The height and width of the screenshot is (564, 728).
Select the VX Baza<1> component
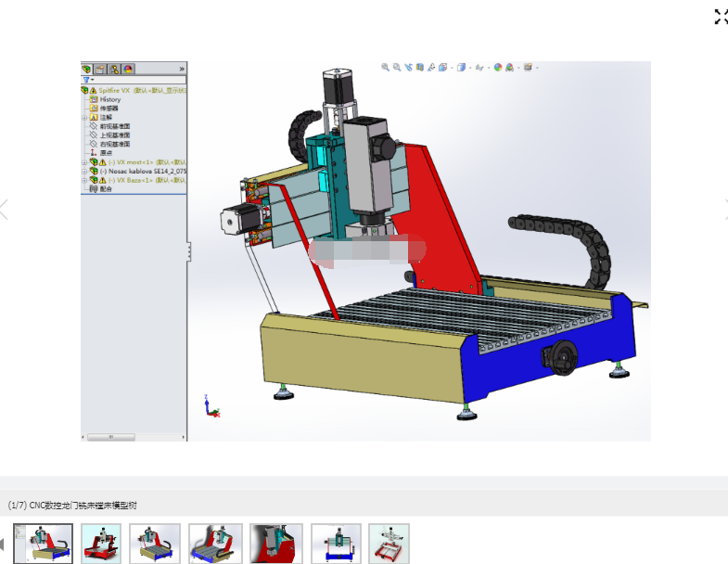click(x=147, y=180)
